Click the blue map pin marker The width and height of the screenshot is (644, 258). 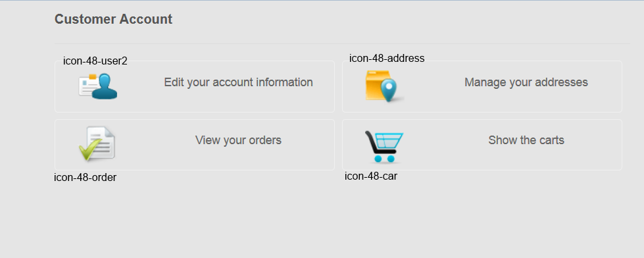point(389,90)
